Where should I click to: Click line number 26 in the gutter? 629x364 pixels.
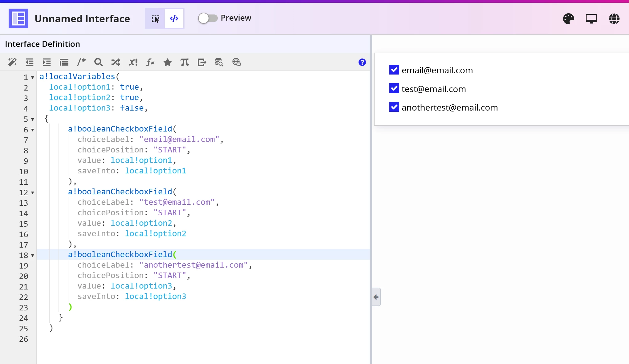23,339
